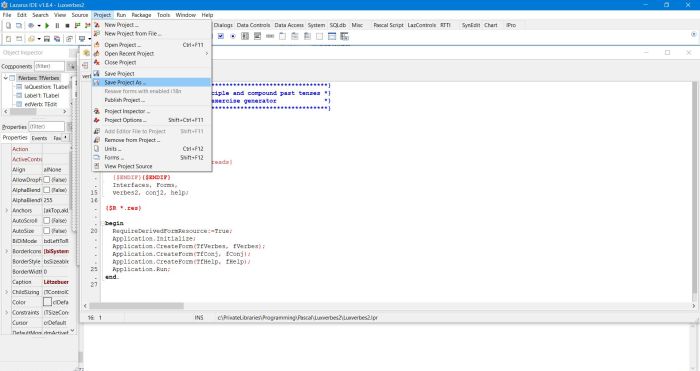700x371 pixels.
Task: Switch to SQLdb palette tab
Action: click(x=338, y=25)
